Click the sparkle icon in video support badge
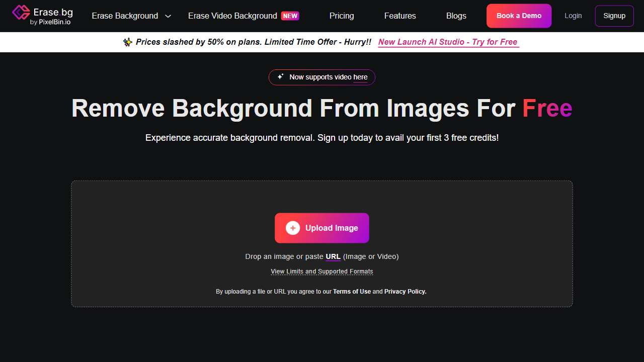 tap(281, 77)
